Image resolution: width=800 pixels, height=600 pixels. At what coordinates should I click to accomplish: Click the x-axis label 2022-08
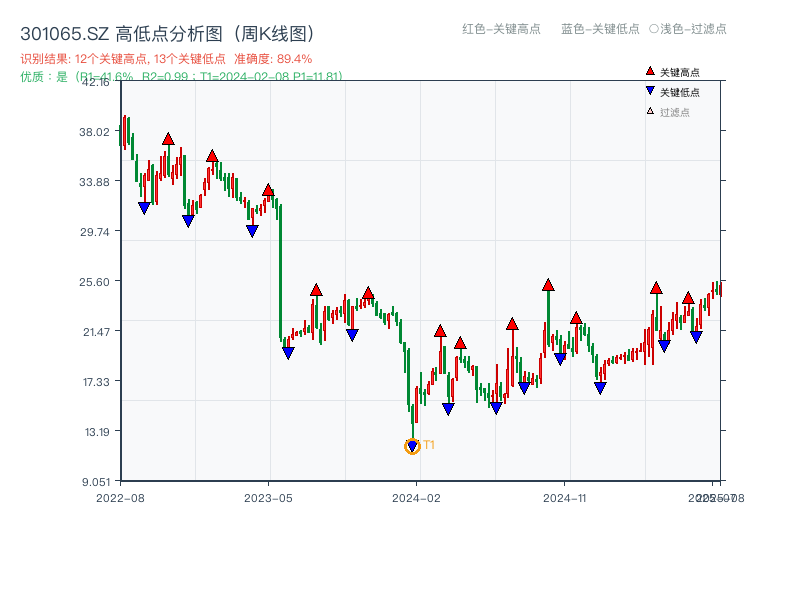pyautogui.click(x=120, y=498)
